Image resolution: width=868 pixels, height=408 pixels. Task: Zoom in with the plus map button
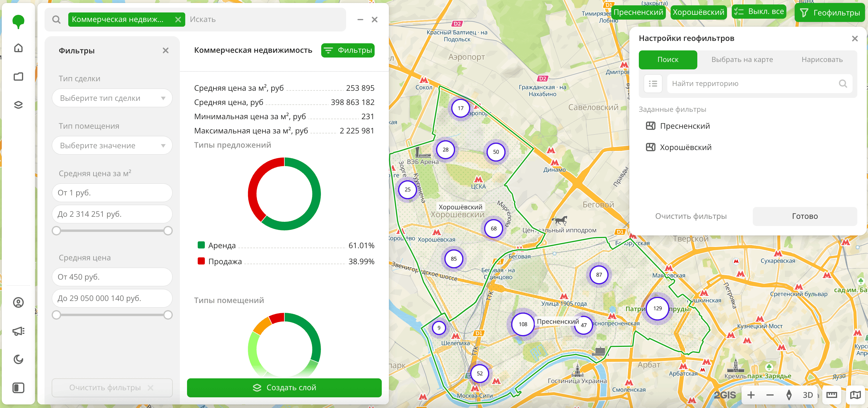(751, 395)
